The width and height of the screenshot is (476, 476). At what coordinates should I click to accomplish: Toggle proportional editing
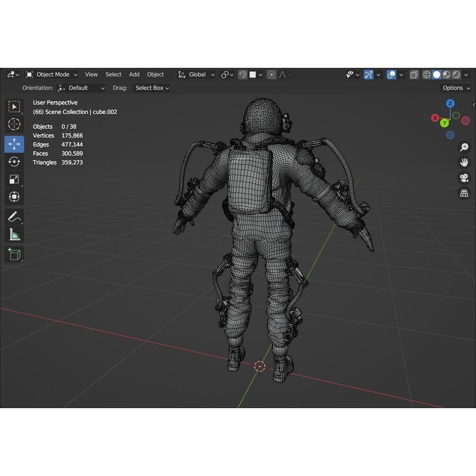(271, 74)
